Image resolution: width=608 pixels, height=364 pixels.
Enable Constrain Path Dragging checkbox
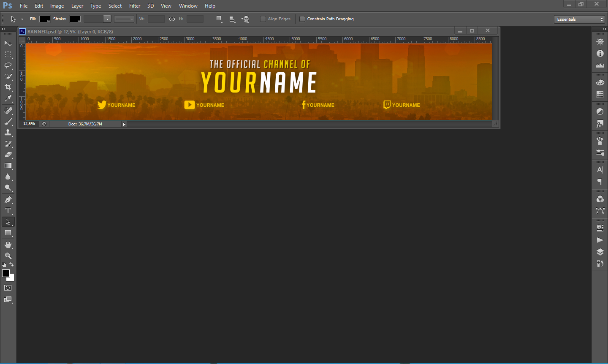click(302, 19)
